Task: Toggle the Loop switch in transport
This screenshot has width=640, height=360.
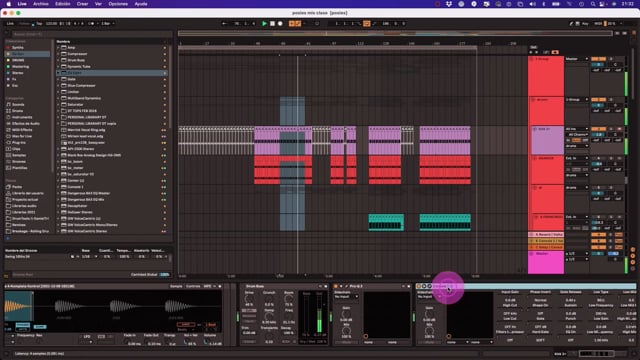Action: (367, 24)
